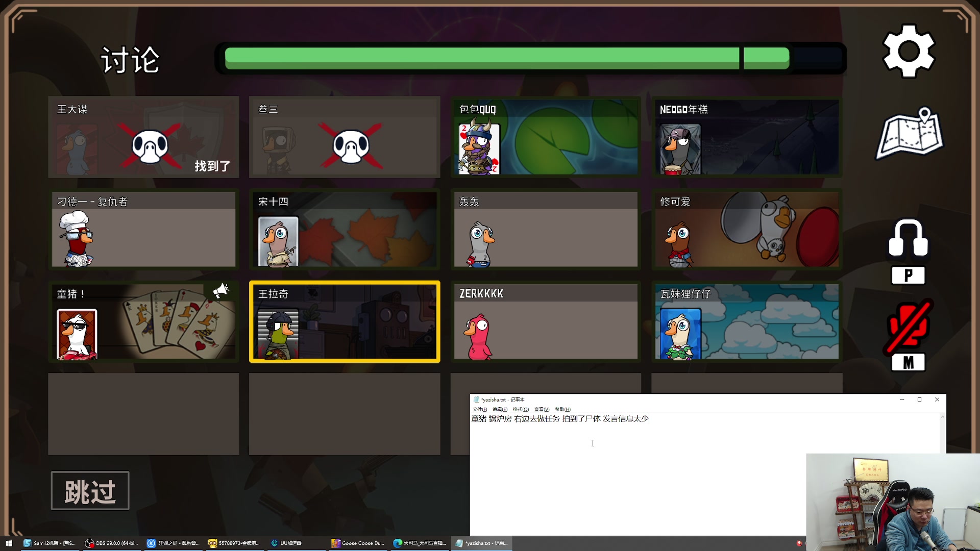The height and width of the screenshot is (551, 980).
Task: Select 刁德一-复仇者 player card
Action: 143,229
